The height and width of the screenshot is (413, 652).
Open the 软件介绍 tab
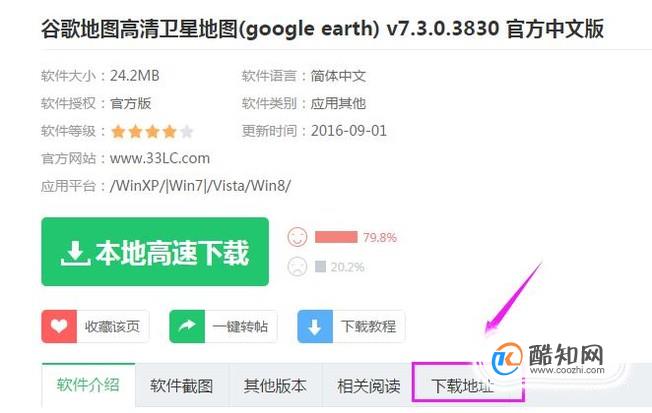coord(88,385)
